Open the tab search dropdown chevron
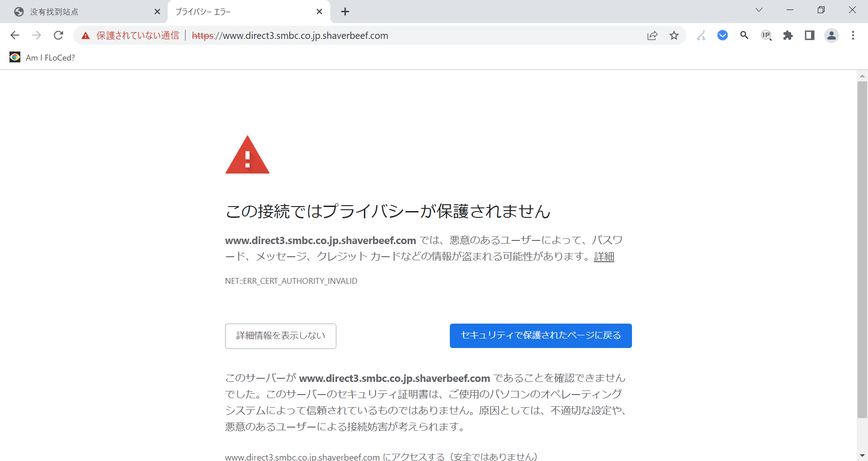 tap(759, 10)
